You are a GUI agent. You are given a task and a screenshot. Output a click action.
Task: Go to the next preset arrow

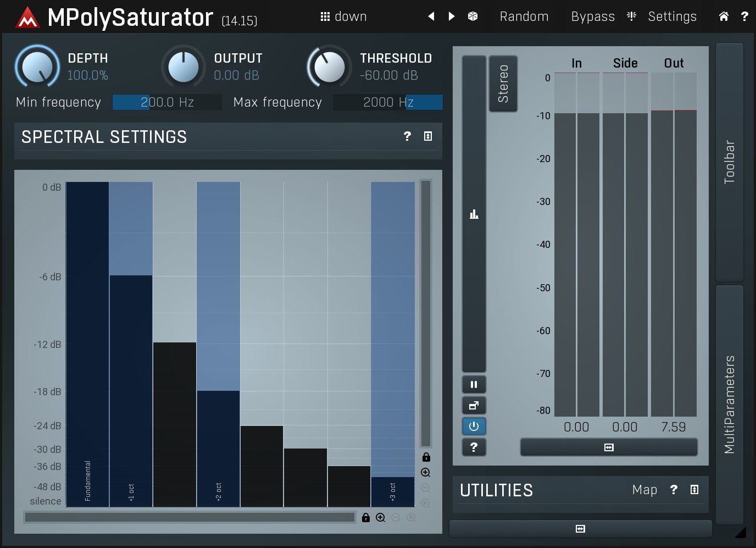[452, 16]
